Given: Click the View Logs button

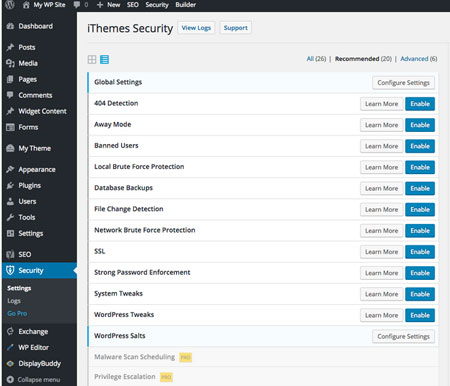Looking at the screenshot, I should [196, 28].
